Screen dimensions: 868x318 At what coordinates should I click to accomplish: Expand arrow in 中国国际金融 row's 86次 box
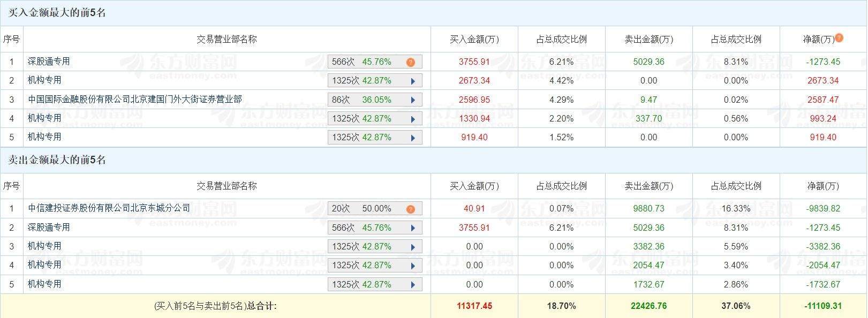coord(413,100)
